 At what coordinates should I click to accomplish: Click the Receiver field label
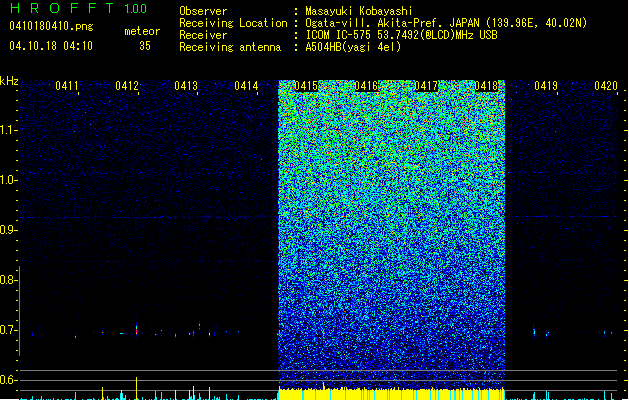pyautogui.click(x=203, y=35)
